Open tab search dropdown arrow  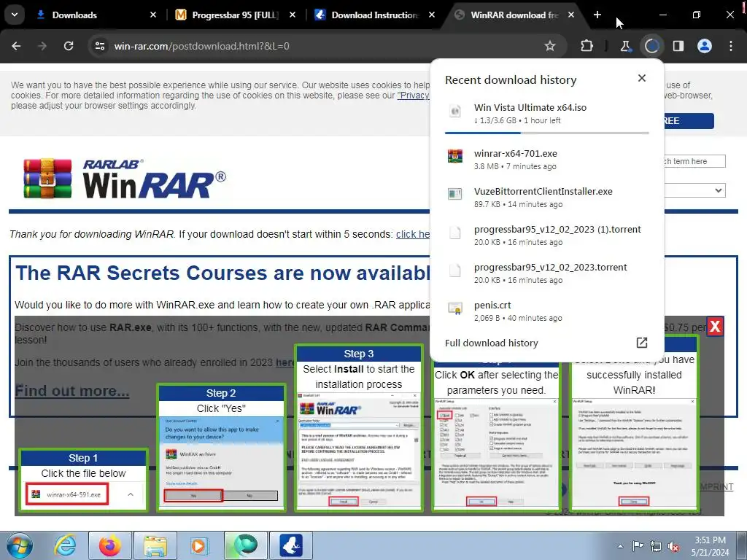[x=15, y=15]
